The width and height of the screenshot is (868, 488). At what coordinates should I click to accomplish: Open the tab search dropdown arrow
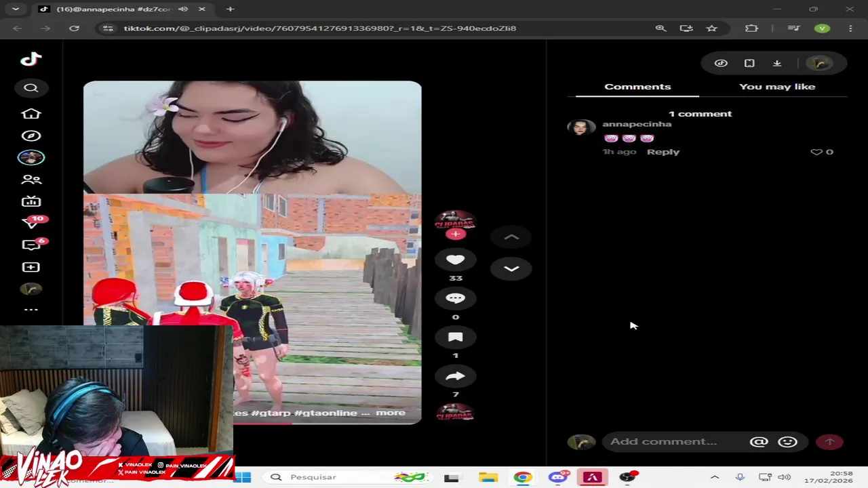15,9
